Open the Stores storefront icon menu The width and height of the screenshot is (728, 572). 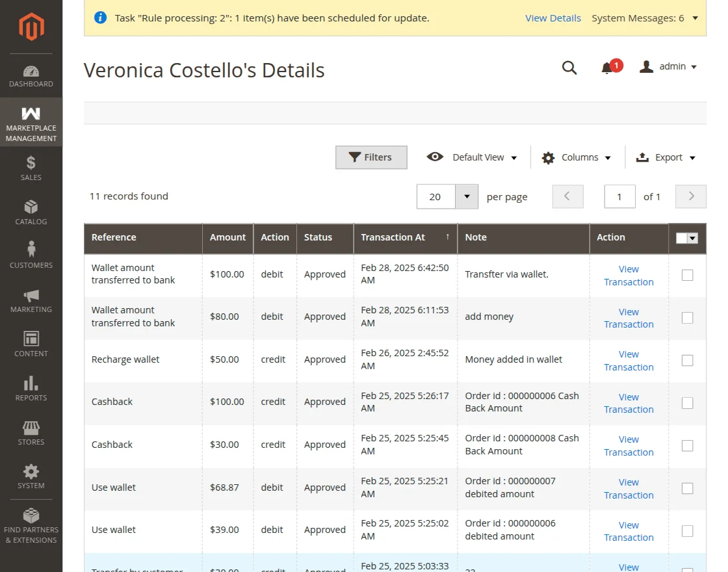[31, 433]
